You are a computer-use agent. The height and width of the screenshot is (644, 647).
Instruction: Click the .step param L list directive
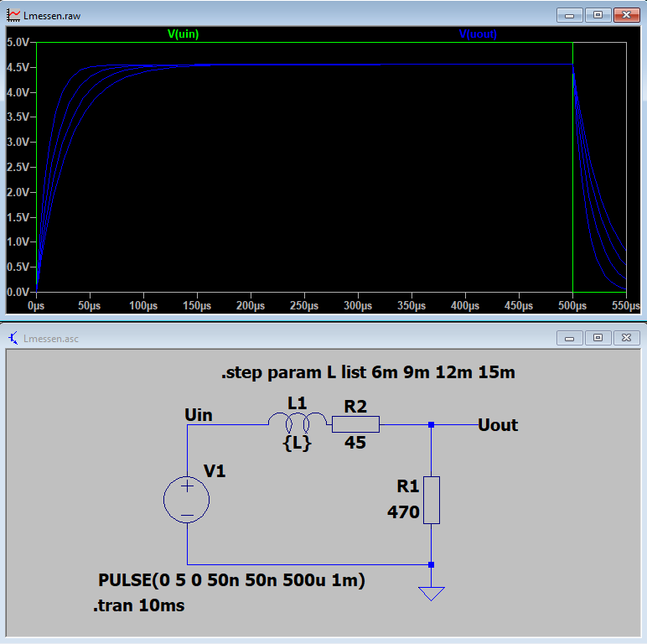pos(368,372)
